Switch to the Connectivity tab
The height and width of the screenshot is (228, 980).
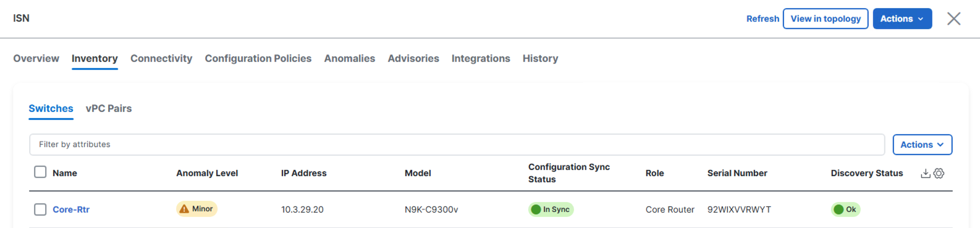161,59
